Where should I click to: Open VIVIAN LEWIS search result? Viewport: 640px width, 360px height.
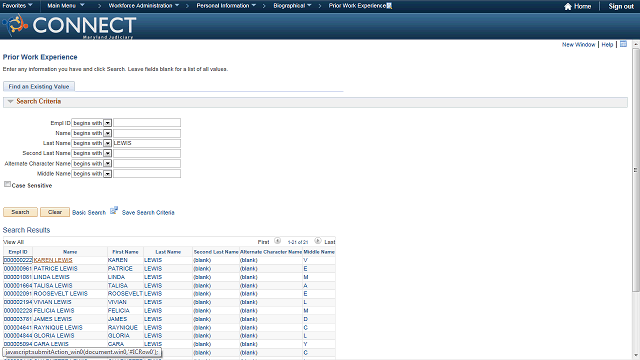coord(52,302)
